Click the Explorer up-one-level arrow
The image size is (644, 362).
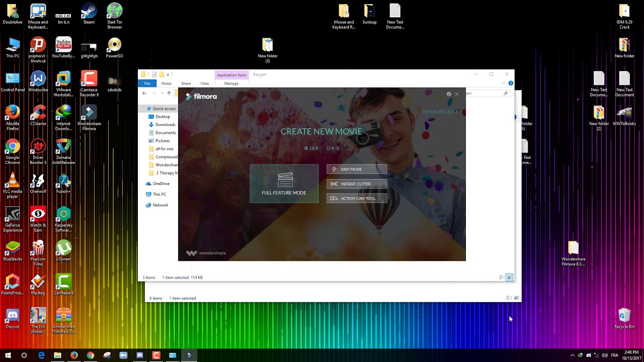click(169, 93)
